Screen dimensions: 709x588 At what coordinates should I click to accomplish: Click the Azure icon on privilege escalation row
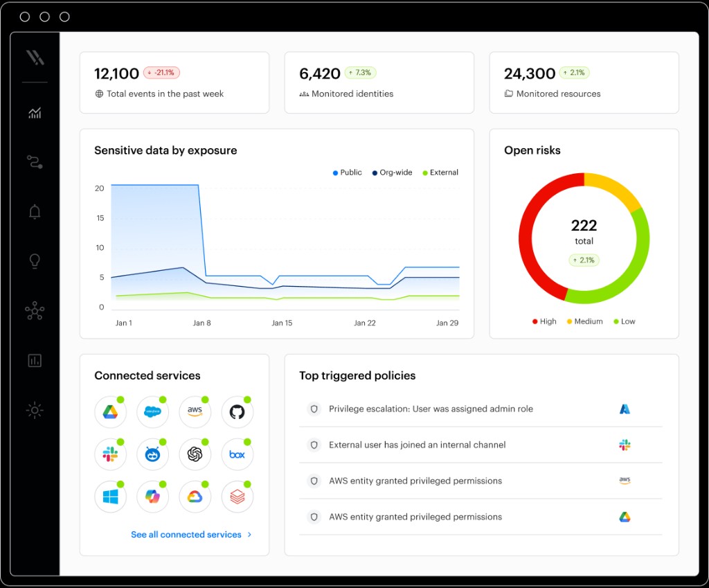coord(625,409)
